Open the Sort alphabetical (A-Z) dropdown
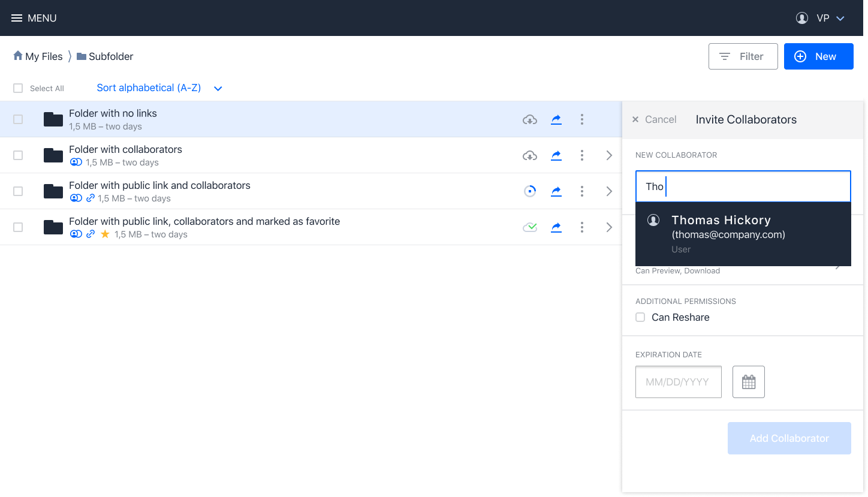The image size is (868, 497). (x=159, y=88)
